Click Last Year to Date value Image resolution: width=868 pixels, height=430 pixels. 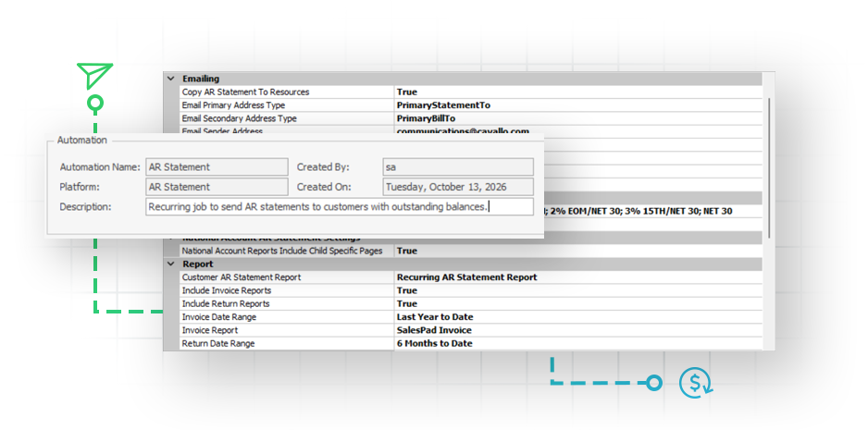click(435, 317)
